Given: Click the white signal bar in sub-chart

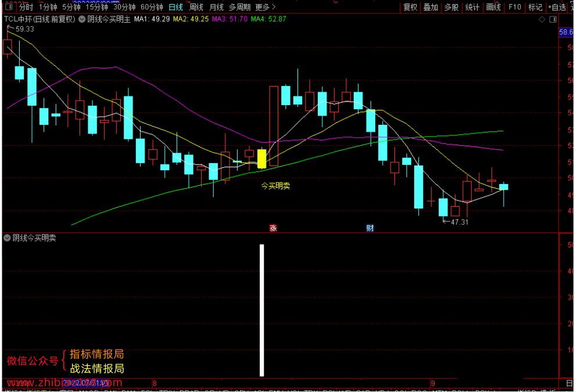Looking at the screenshot, I should 262,310.
